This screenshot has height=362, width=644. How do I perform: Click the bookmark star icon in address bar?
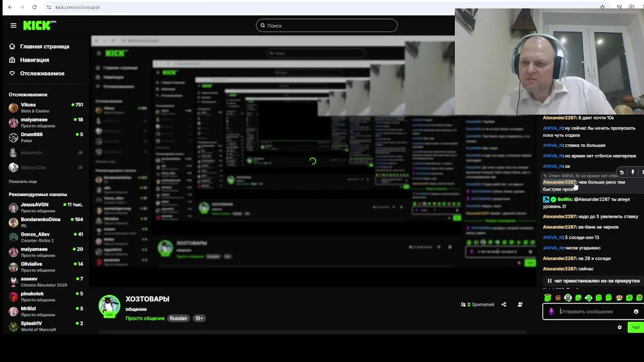(602, 7)
